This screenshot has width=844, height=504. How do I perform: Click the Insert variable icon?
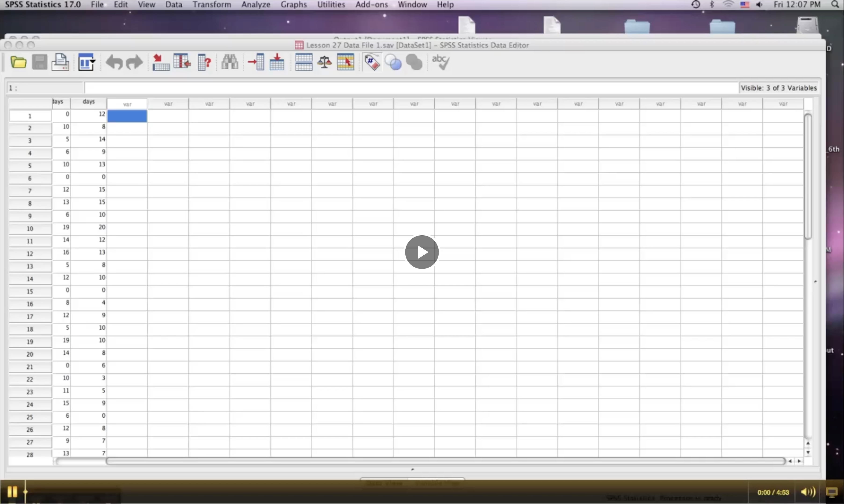click(277, 62)
